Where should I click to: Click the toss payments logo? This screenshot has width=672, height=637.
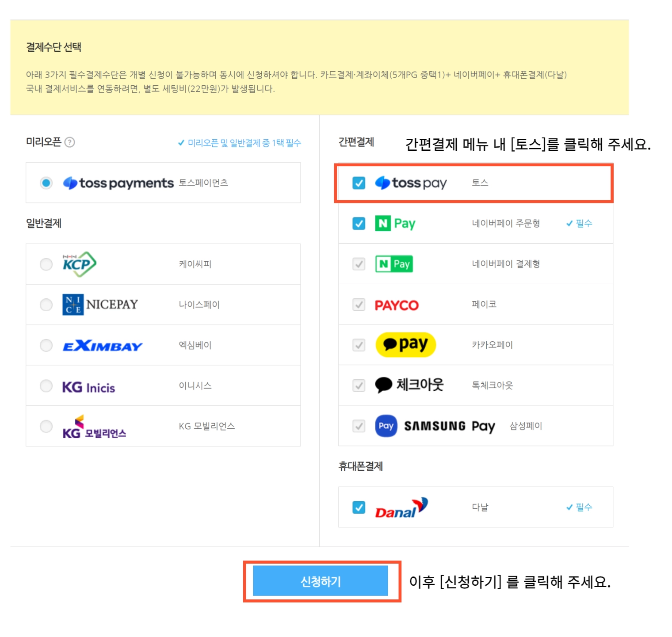tap(118, 183)
